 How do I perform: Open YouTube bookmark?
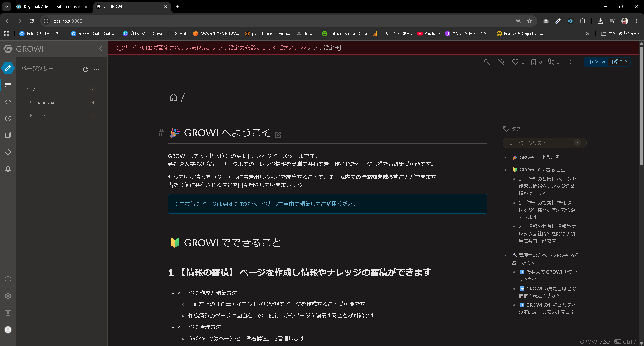429,34
